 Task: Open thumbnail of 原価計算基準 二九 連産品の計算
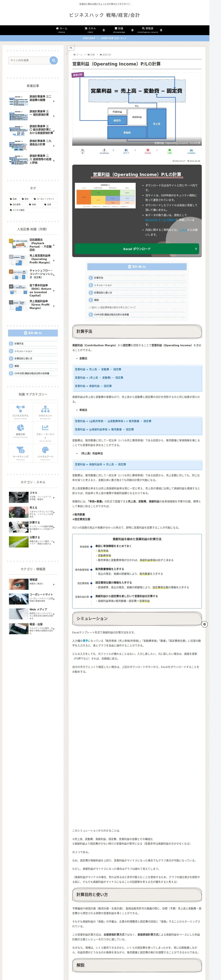pos(18,145)
